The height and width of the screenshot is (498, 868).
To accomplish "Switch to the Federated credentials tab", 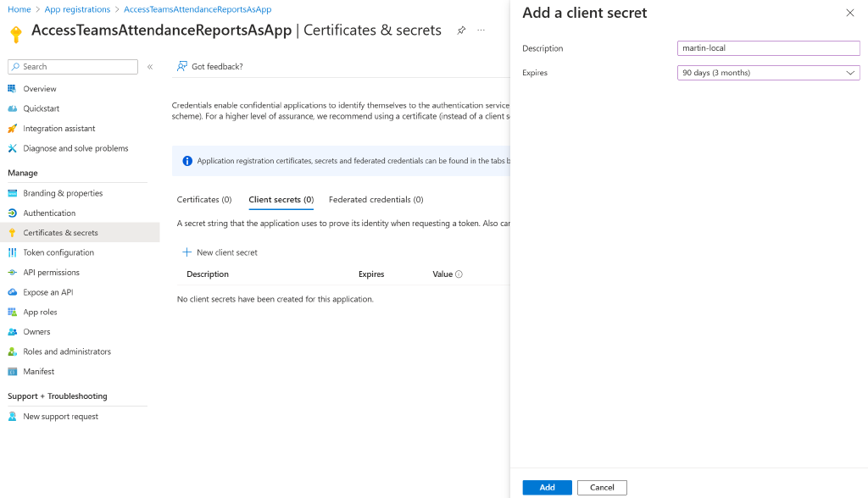I will click(x=375, y=199).
